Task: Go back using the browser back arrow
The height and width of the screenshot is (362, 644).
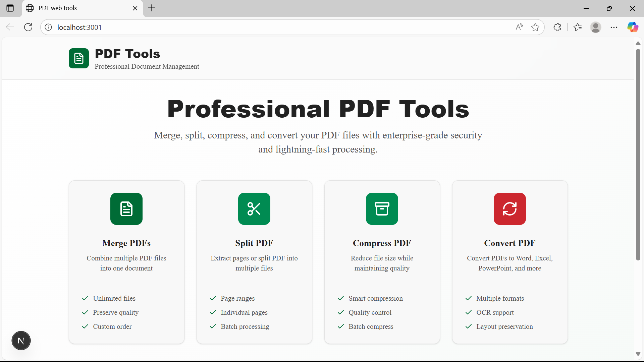Action: pyautogui.click(x=10, y=27)
